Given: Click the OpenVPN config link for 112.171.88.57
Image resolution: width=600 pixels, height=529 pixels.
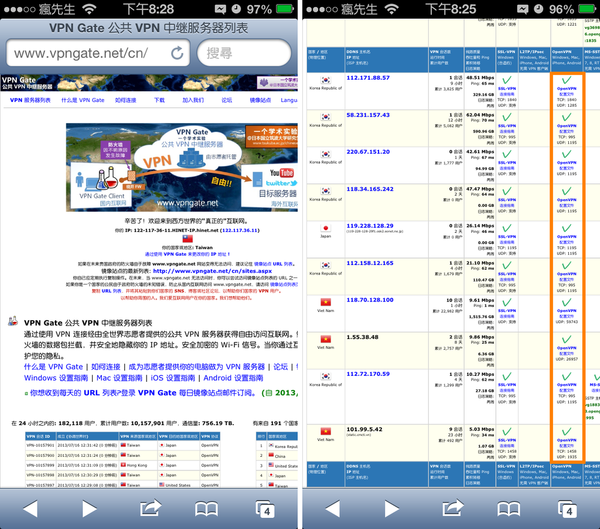Looking at the screenshot, I should (565, 93).
